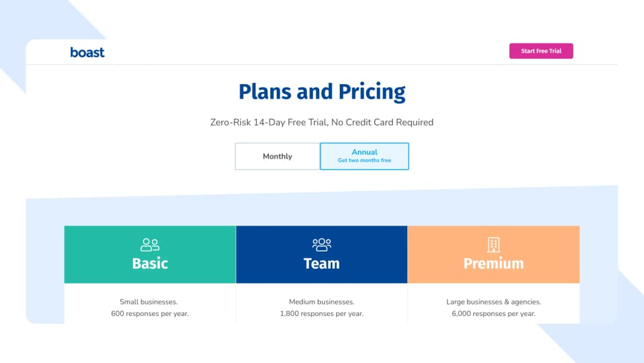Click the three-person group icon on Team plan
The width and height of the screenshot is (644, 363).
[321, 244]
